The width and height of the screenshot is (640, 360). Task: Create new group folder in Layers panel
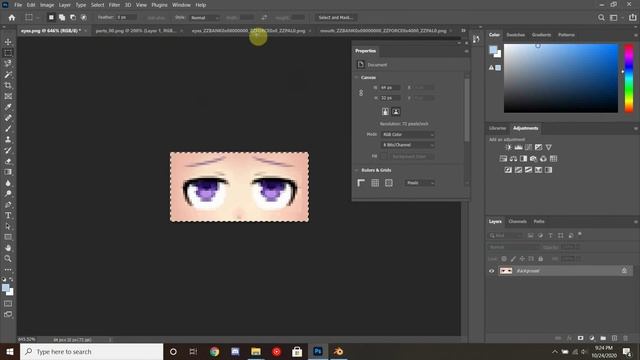(x=603, y=338)
